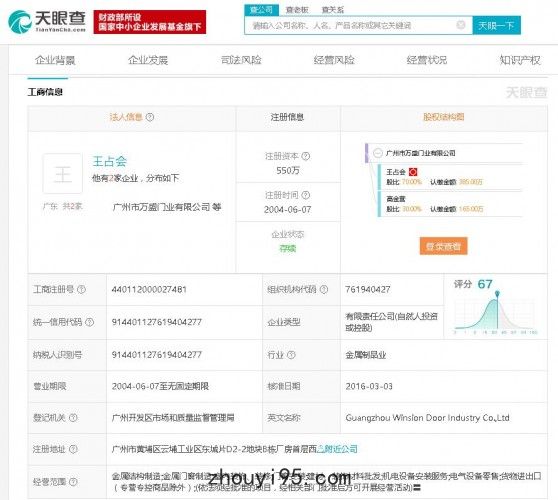Select approval date 2016-03-03
This screenshot has height=500, width=558.
point(369,386)
